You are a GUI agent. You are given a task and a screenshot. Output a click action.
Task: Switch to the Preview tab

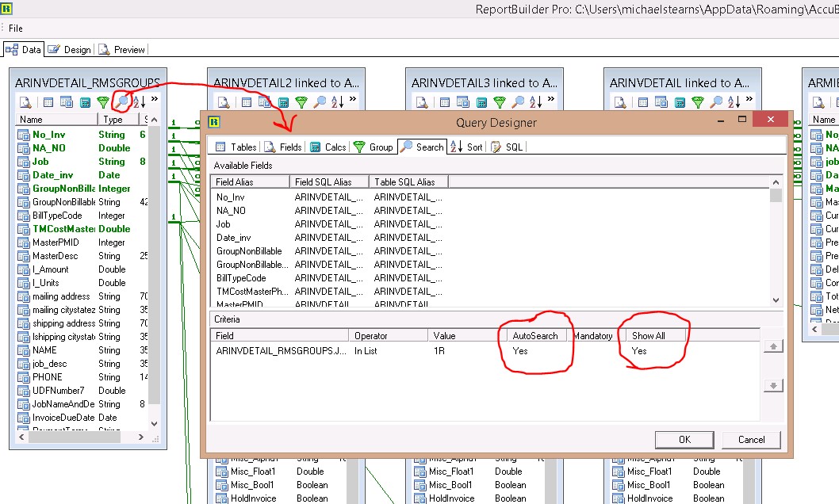pyautogui.click(x=121, y=50)
